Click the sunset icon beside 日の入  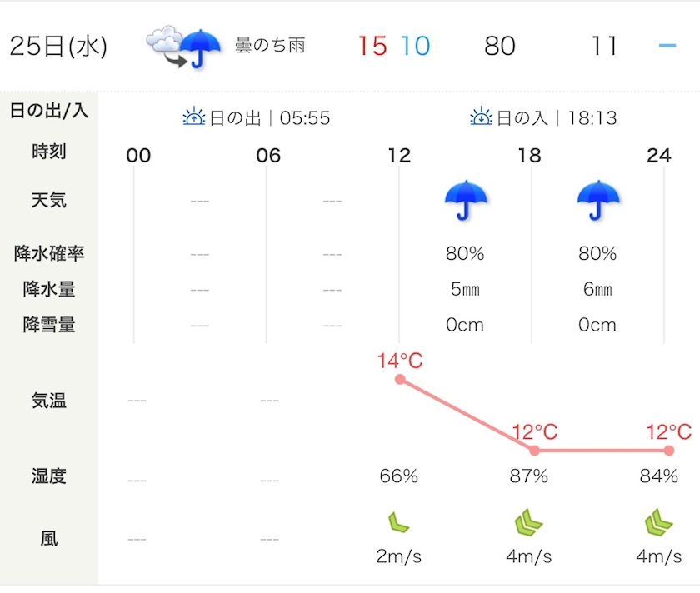[x=482, y=117]
